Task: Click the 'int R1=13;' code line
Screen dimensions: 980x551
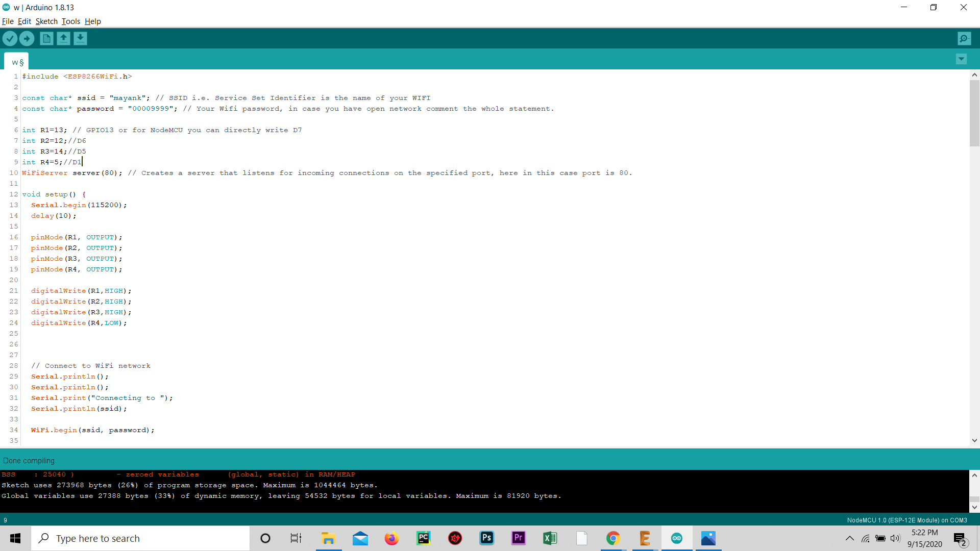Action: [x=162, y=130]
